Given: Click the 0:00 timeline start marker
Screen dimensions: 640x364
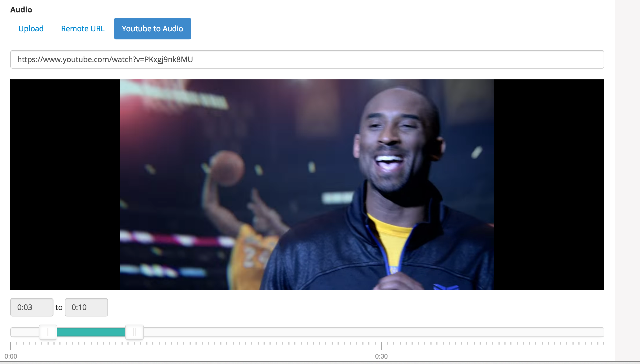Looking at the screenshot, I should point(11,346).
